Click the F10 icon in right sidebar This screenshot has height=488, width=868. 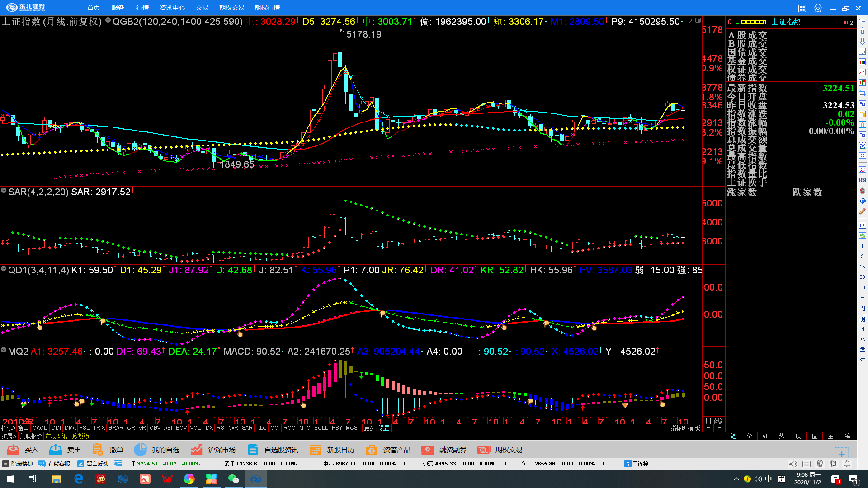(862, 103)
